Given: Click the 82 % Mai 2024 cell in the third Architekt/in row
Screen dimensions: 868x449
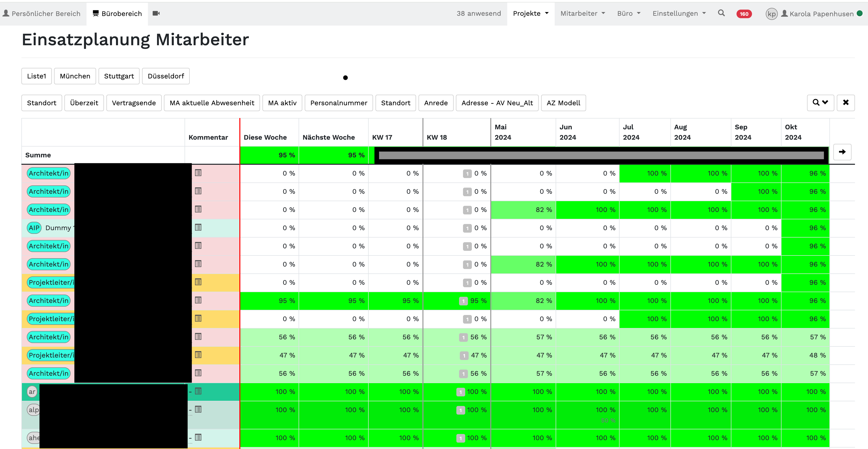Looking at the screenshot, I should 523,210.
